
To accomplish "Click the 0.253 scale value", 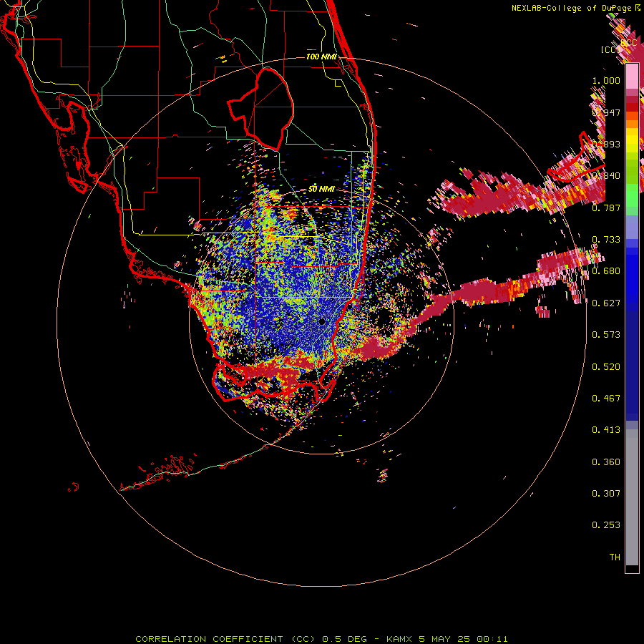I will [x=606, y=525].
